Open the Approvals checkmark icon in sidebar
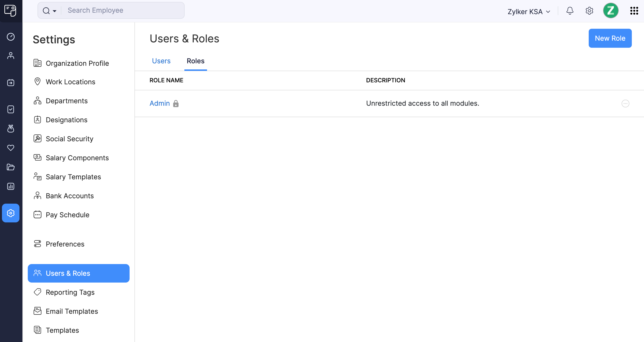 [x=11, y=109]
